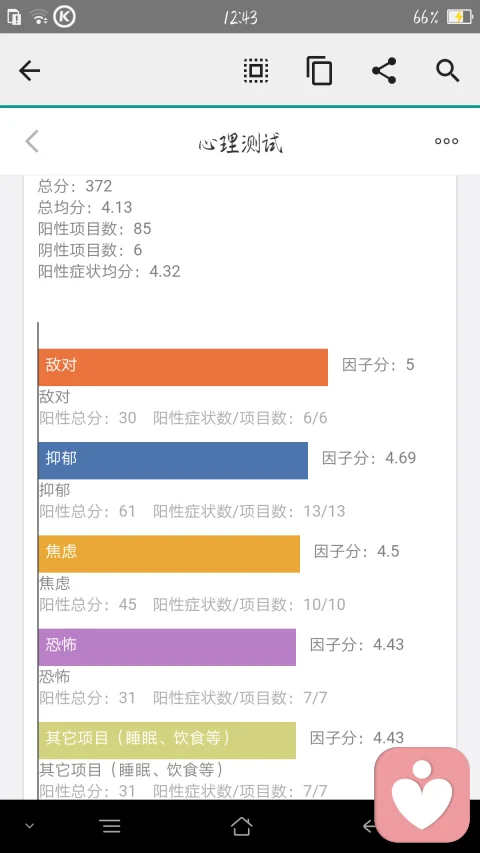Tap the back arrow in top toolbar
The image size is (480, 853).
click(x=29, y=71)
